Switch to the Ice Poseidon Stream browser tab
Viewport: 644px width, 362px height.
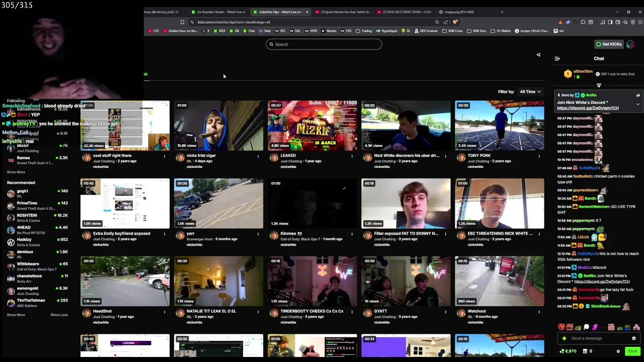point(219,12)
